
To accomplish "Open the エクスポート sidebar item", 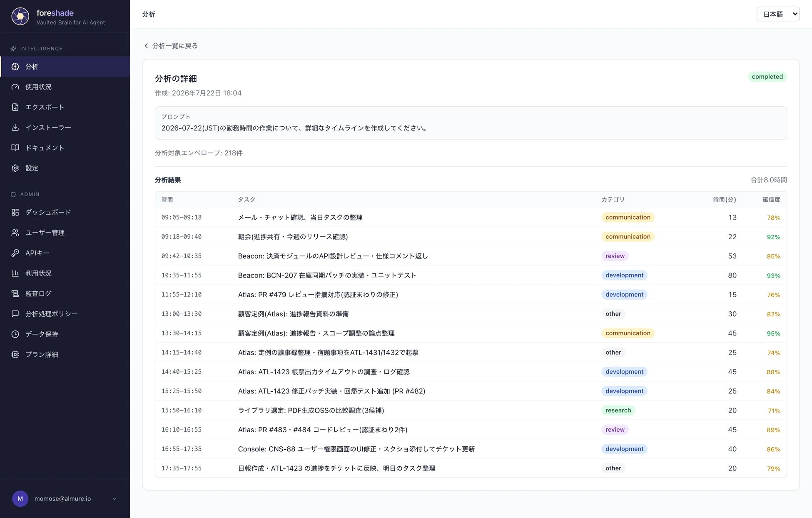I will pyautogui.click(x=65, y=107).
